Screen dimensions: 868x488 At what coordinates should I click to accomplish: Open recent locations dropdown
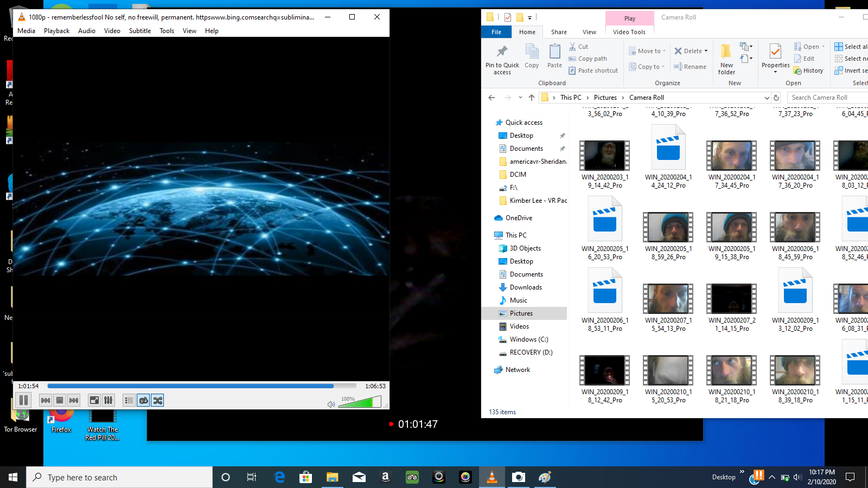(x=520, y=98)
